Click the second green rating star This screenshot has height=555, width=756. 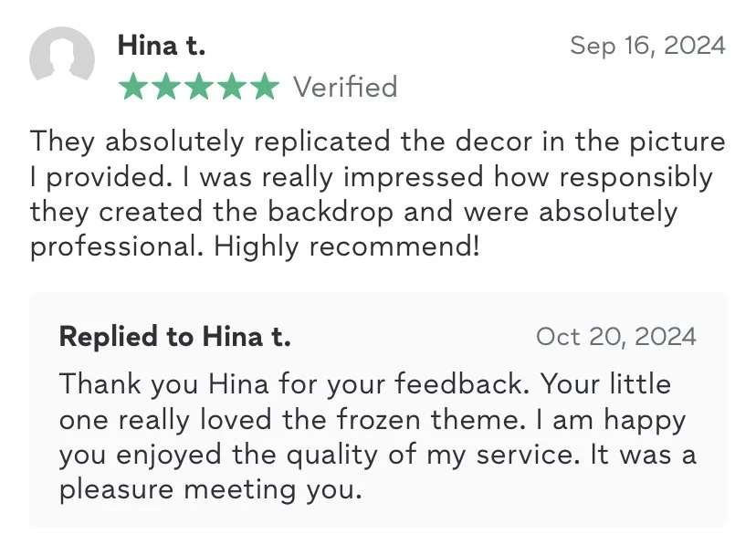point(166,87)
